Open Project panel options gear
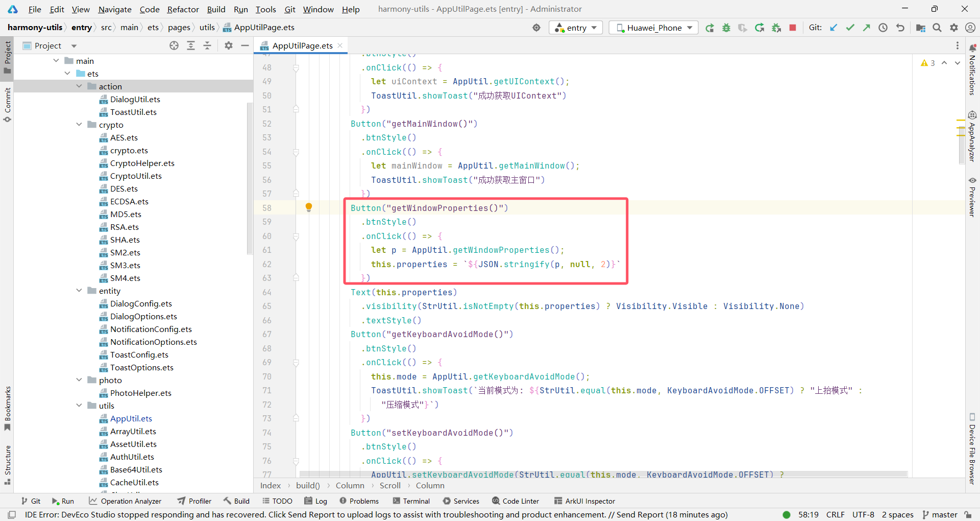The height and width of the screenshot is (521, 980). (229, 45)
